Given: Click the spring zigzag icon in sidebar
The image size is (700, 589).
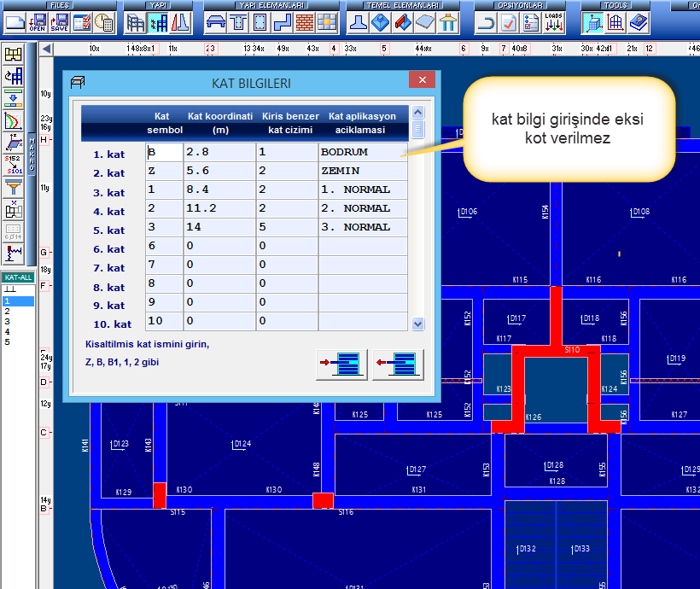Looking at the screenshot, I should (14, 252).
